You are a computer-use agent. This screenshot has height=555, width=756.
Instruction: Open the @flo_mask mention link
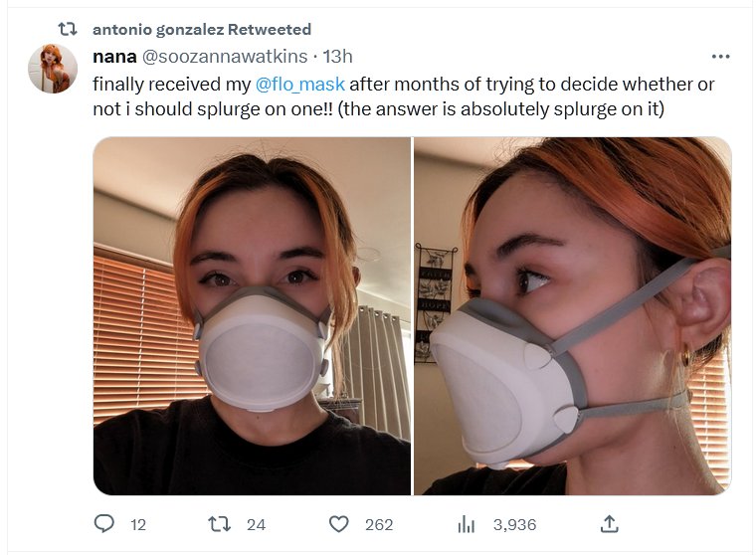pos(300,84)
